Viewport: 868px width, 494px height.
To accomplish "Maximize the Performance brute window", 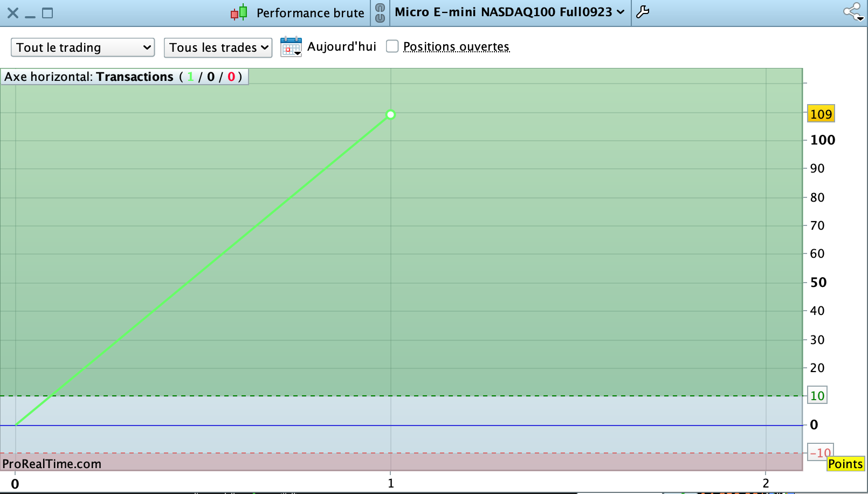I will (x=47, y=13).
